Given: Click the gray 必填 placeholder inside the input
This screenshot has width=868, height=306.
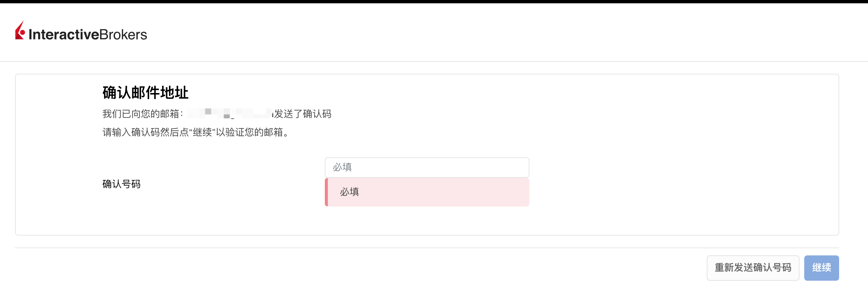Looking at the screenshot, I should click(342, 167).
